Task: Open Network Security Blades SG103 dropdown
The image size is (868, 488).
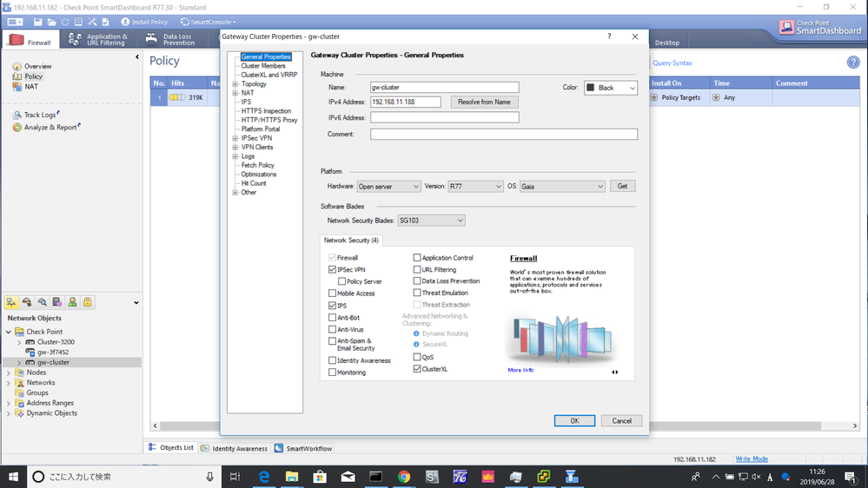Action: [x=431, y=221]
